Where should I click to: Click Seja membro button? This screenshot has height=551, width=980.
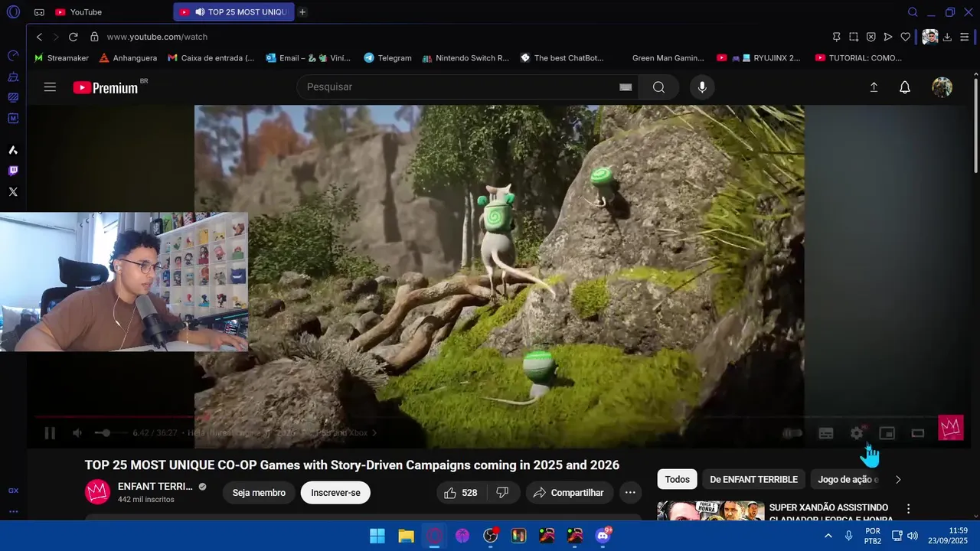tap(259, 493)
